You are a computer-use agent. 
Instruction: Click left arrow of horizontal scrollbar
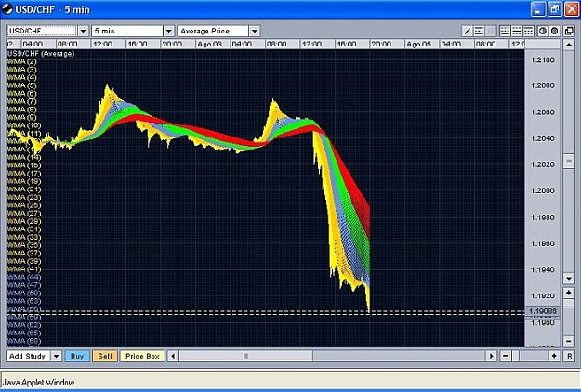173,356
